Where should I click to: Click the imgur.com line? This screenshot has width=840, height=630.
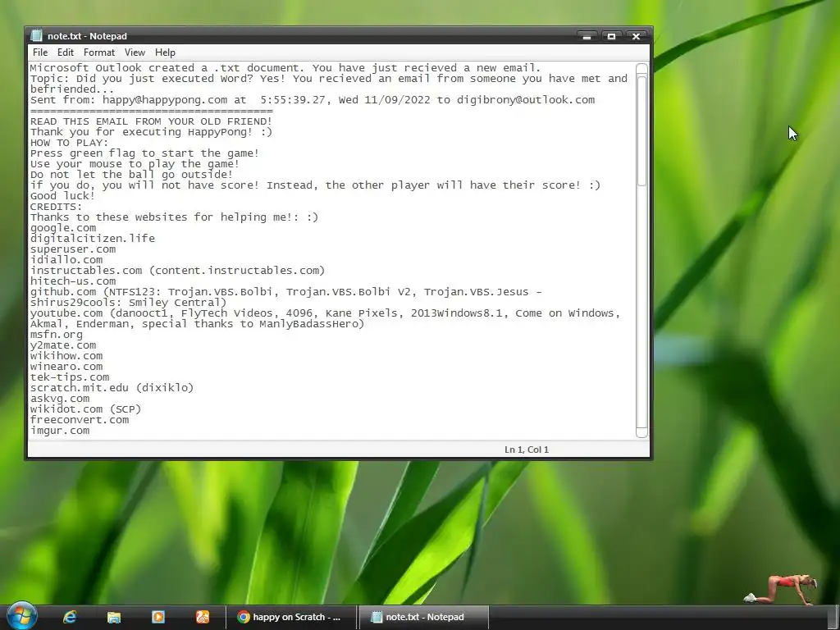click(60, 431)
